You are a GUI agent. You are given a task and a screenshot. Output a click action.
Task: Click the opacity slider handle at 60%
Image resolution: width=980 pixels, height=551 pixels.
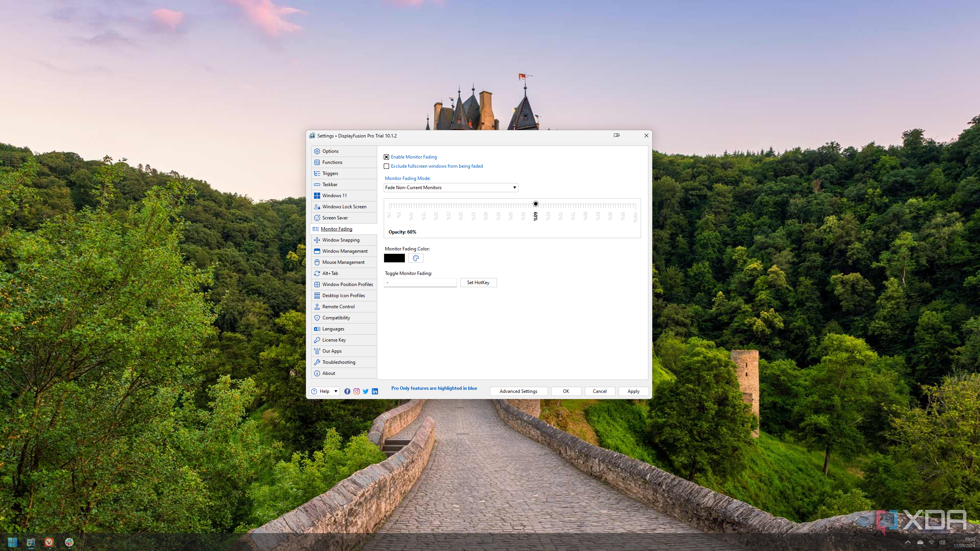click(535, 204)
